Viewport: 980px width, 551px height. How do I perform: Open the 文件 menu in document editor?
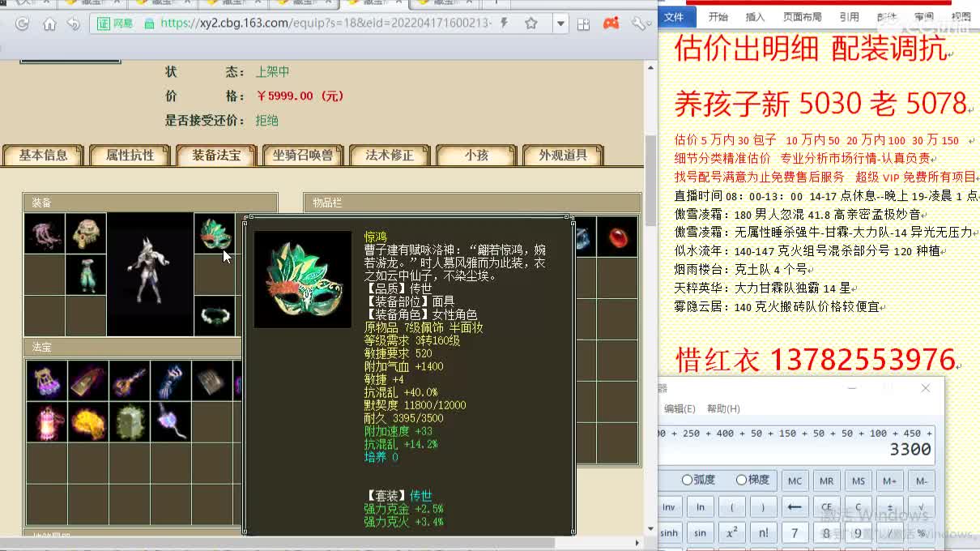pyautogui.click(x=674, y=16)
